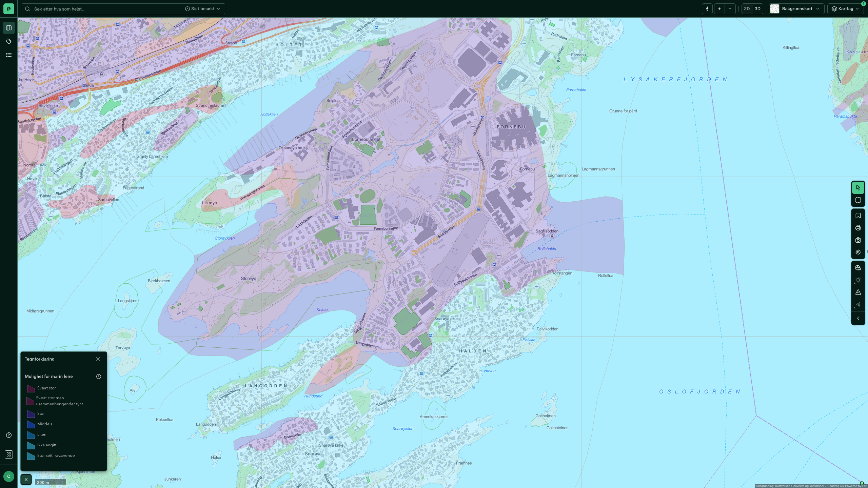Switch to 2D view mode

click(747, 9)
